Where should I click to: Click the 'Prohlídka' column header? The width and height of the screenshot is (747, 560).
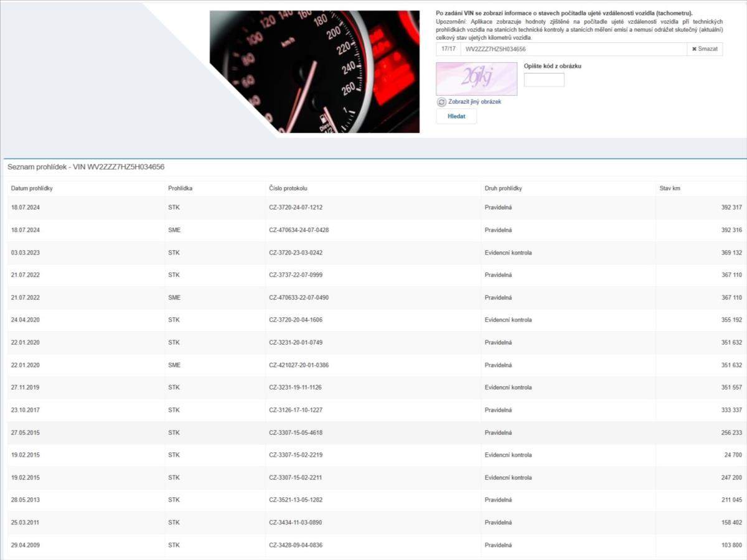pos(180,188)
